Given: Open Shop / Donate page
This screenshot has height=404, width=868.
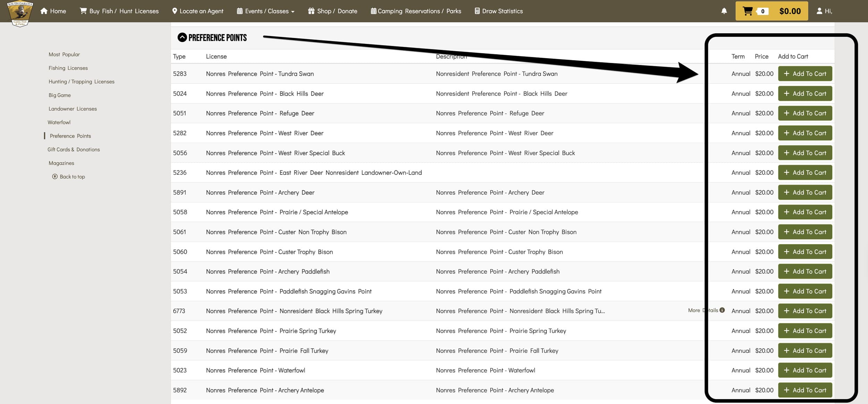Looking at the screenshot, I should pos(333,11).
